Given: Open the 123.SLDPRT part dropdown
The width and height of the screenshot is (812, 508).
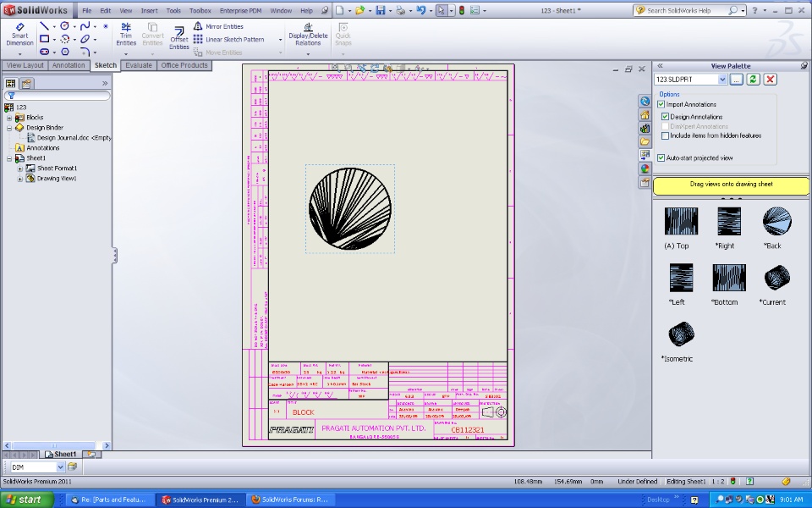Looking at the screenshot, I should click(x=722, y=80).
